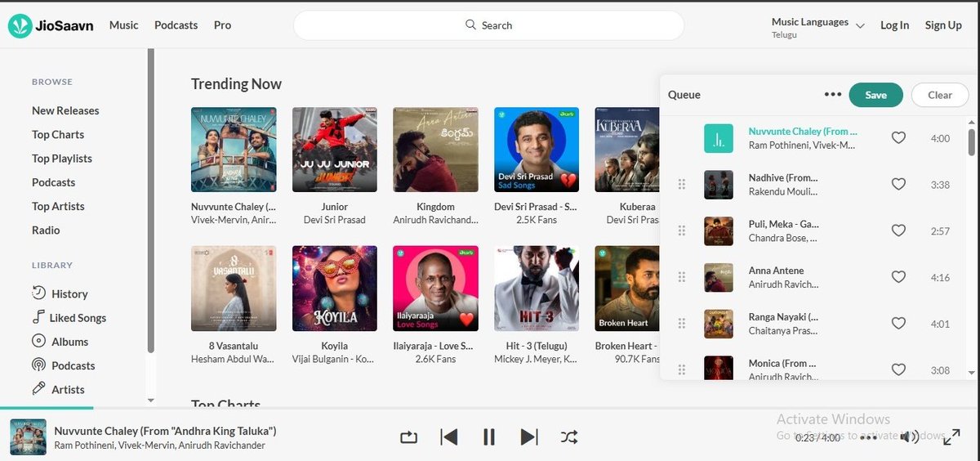Expand player to full screen
Screen dimensions: 980x461
tap(951, 438)
